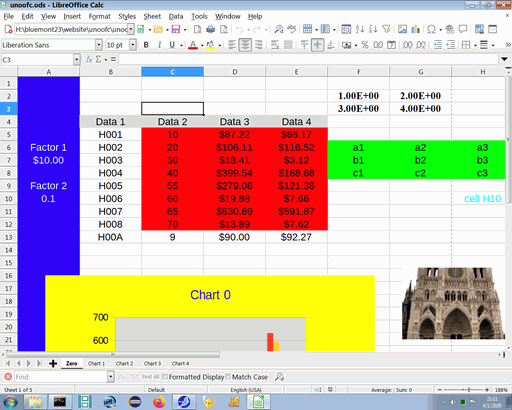Screen dimensions: 512x410
Task: Click the Save document icon
Action: pos(176,29)
